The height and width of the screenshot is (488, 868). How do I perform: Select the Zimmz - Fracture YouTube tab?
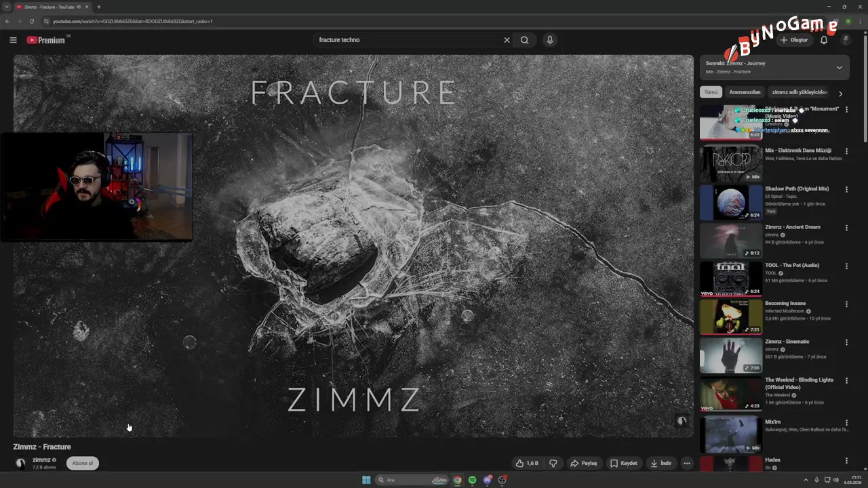click(x=53, y=7)
